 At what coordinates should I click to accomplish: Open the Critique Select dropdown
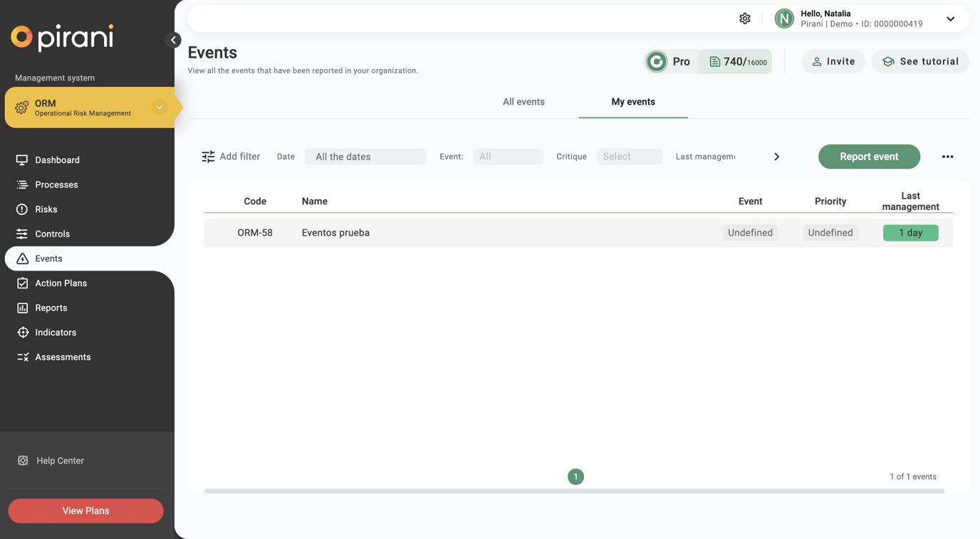coord(630,157)
